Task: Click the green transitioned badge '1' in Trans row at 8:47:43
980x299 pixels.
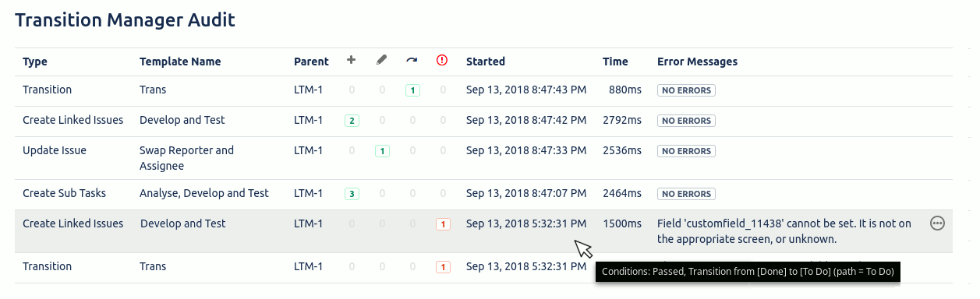Action: coord(412,90)
